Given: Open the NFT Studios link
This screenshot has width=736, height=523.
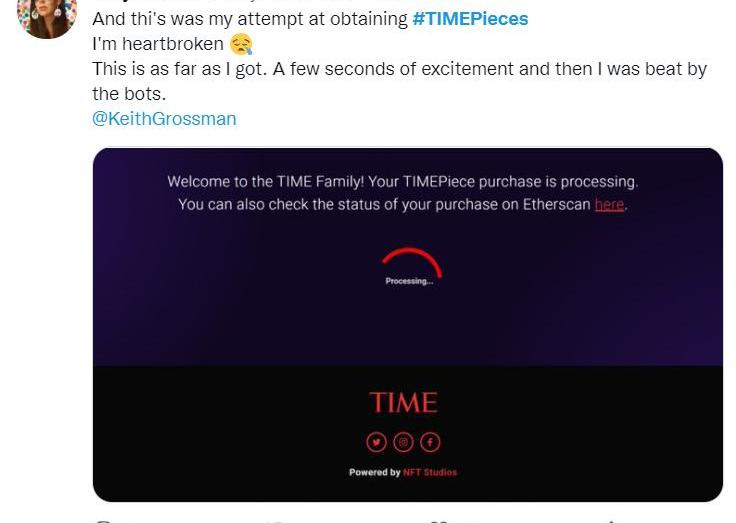Looking at the screenshot, I should tap(430, 472).
